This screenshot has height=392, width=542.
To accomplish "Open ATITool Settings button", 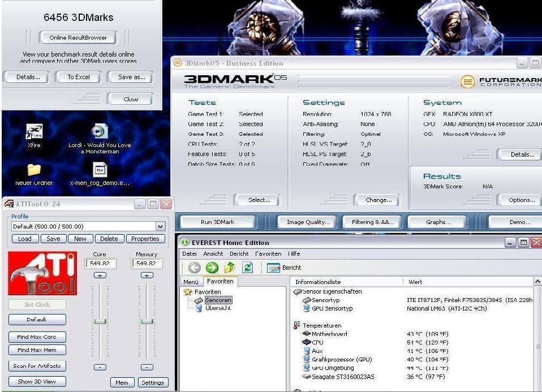I will pyautogui.click(x=153, y=382).
